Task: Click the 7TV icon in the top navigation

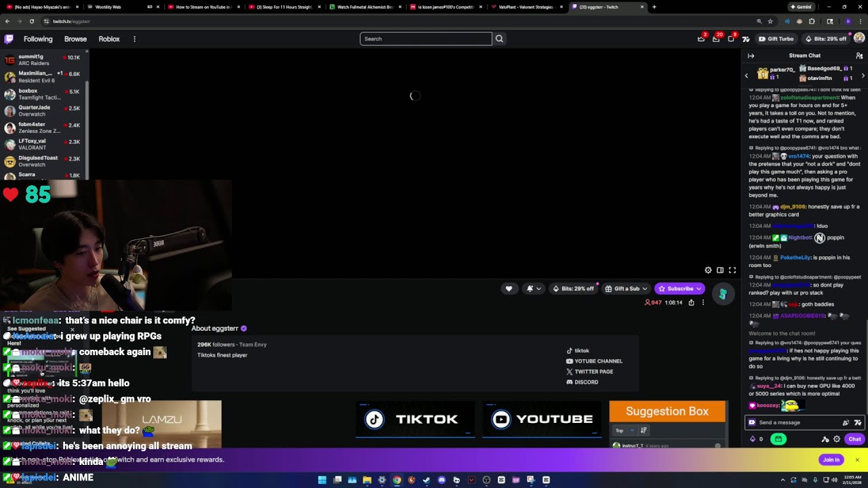Action: click(x=746, y=39)
